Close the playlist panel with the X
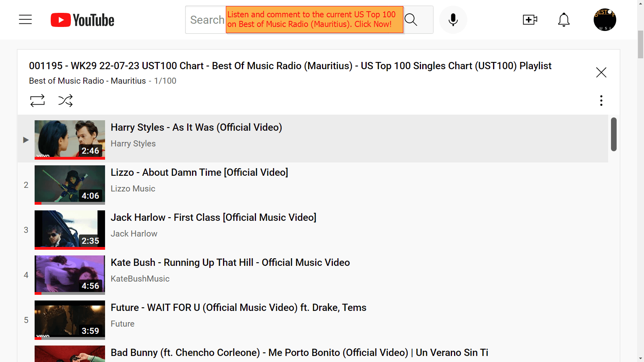Viewport: 644px width, 362px height. pos(601,72)
